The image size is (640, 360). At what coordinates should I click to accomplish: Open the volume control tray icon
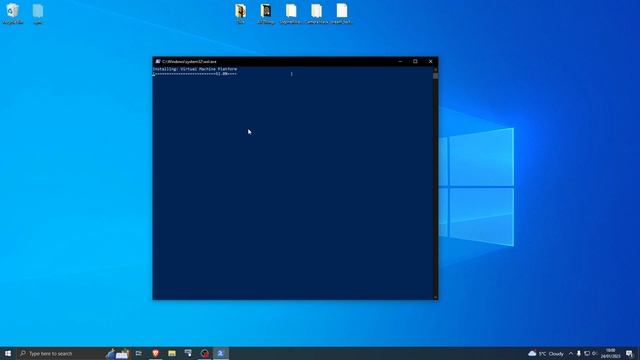[x=595, y=353]
